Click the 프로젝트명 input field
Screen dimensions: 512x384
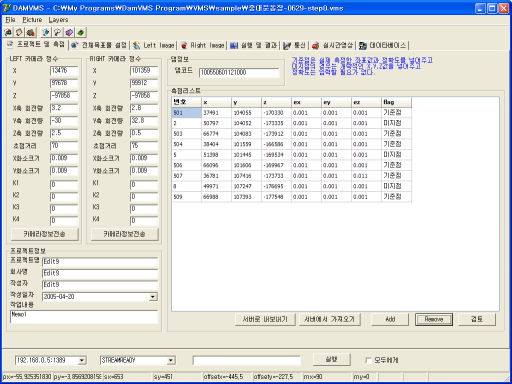[100, 262]
